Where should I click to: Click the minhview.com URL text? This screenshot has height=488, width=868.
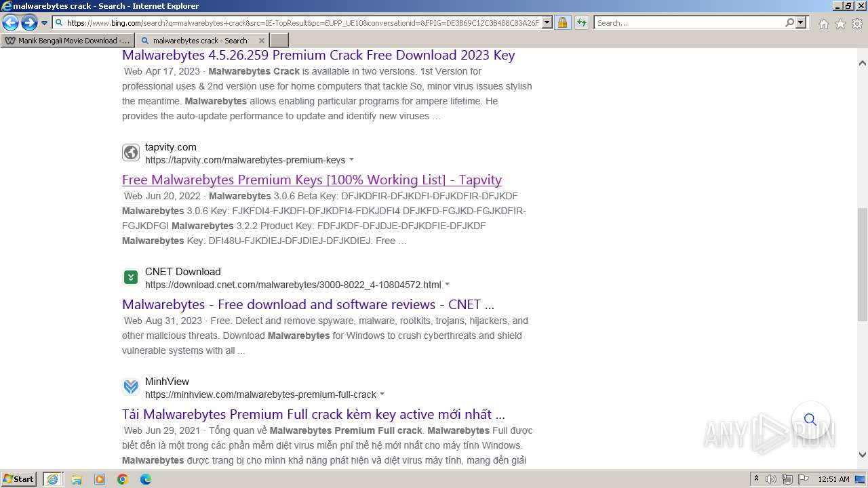(260, 394)
